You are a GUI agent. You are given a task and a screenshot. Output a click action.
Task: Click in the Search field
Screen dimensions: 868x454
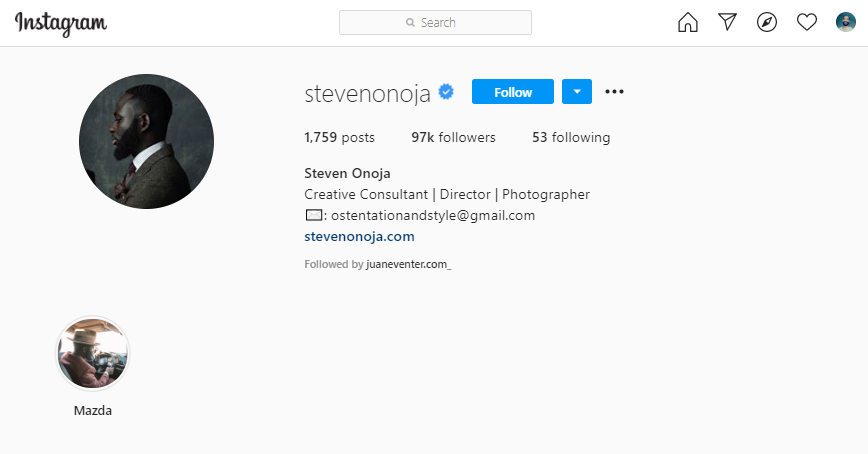[435, 23]
